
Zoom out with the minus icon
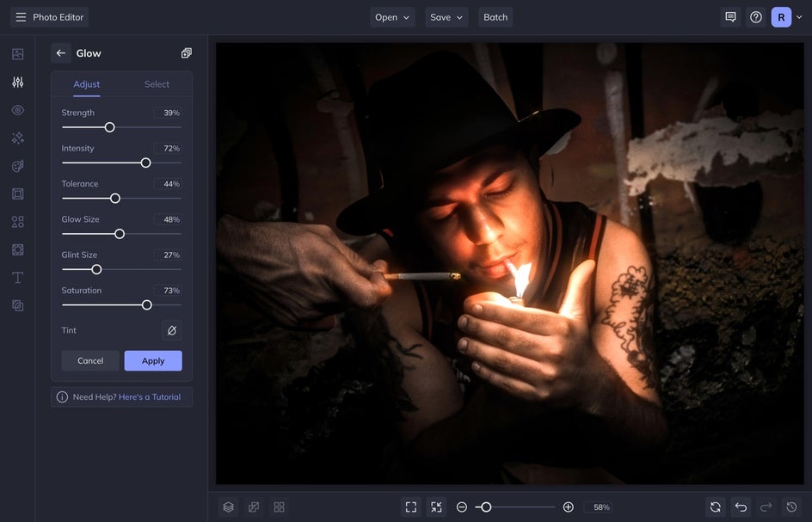pyautogui.click(x=462, y=507)
